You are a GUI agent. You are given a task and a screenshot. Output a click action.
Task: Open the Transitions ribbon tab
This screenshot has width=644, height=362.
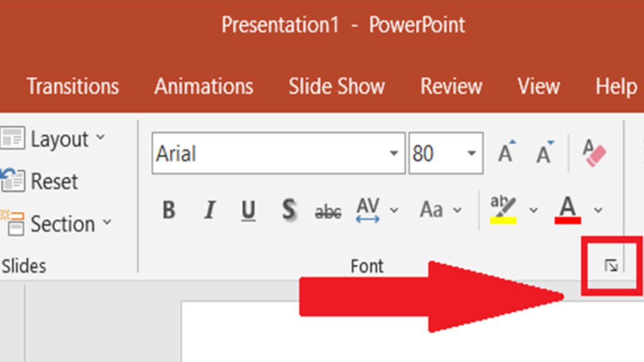pyautogui.click(x=72, y=86)
